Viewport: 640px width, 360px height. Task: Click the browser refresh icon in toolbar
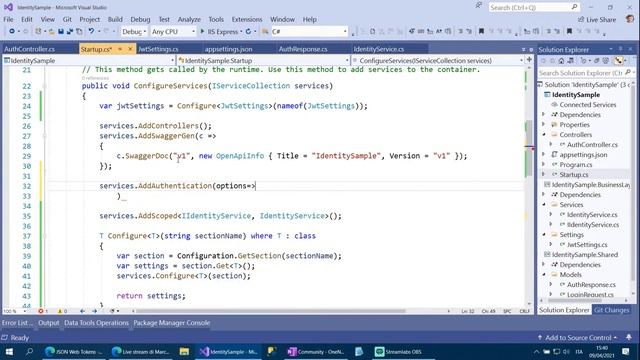tap(248, 31)
